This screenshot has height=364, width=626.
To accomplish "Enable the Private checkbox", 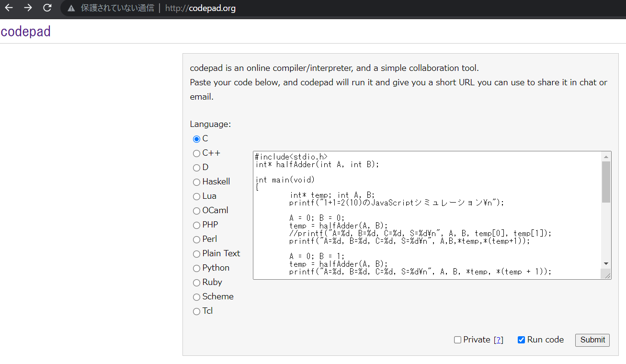I will (457, 340).
